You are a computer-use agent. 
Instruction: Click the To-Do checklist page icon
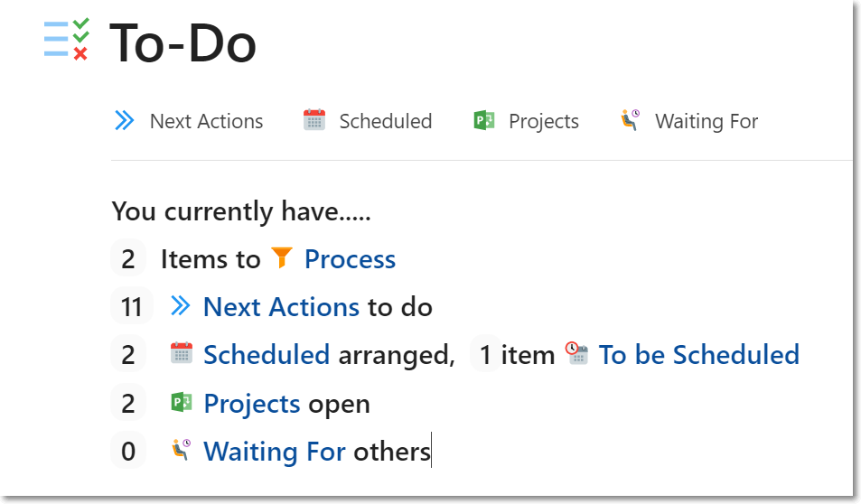pos(67,39)
